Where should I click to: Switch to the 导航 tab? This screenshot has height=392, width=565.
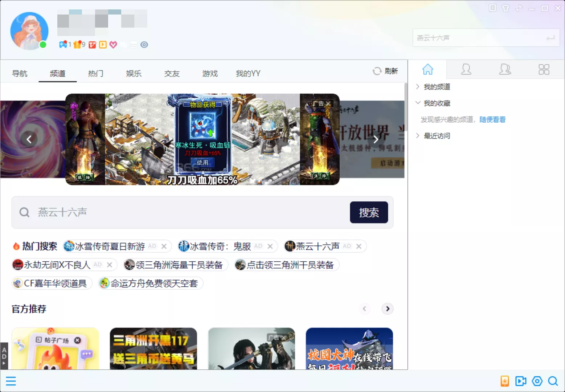click(20, 73)
